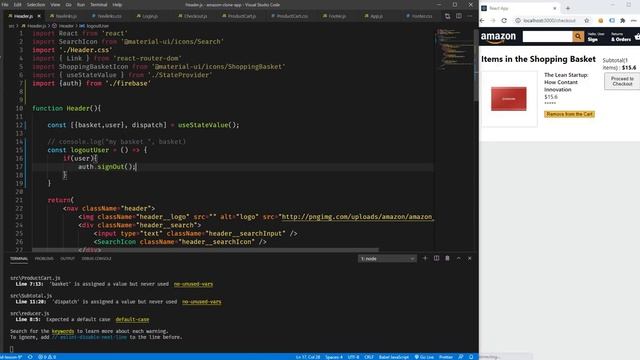The height and width of the screenshot is (360, 640).
Task: Click the amazon logo in the browser page
Action: [498, 38]
